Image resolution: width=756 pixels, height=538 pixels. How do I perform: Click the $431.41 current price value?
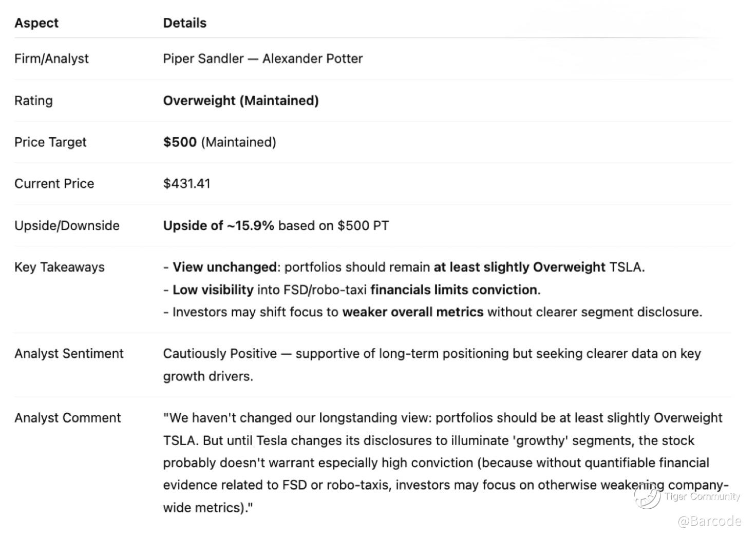(x=187, y=184)
